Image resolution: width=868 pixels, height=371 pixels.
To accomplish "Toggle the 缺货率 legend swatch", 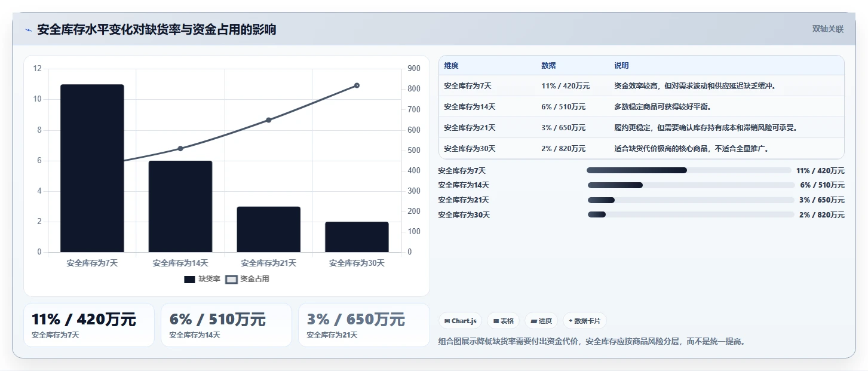I will pyautogui.click(x=190, y=279).
